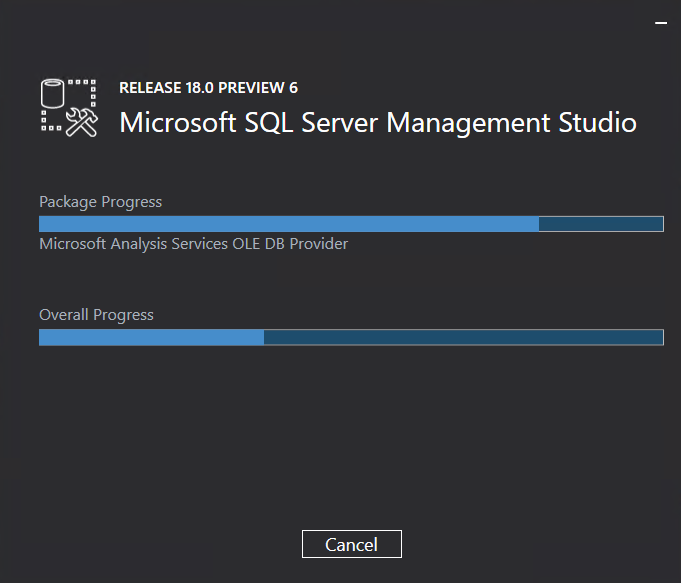Click the RELEASE 18.0 PREVIEW 6 text
This screenshot has height=583, width=681.
(x=208, y=88)
